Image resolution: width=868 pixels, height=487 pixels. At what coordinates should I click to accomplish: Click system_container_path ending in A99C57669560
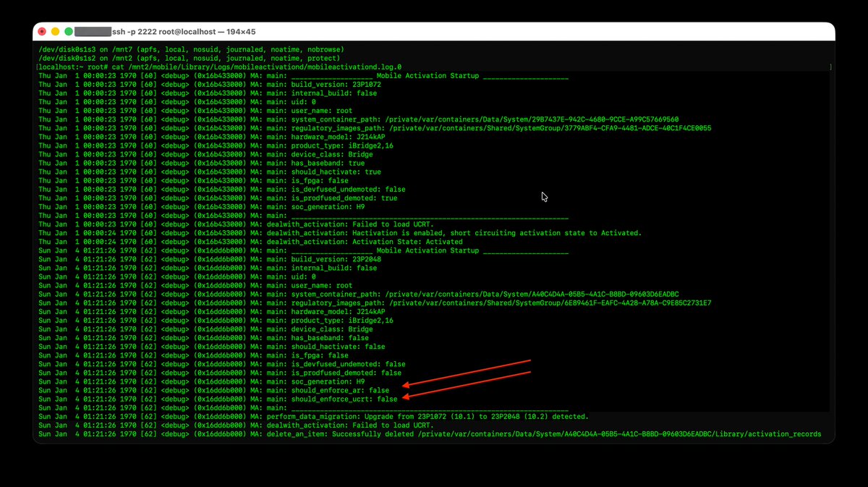(485, 119)
